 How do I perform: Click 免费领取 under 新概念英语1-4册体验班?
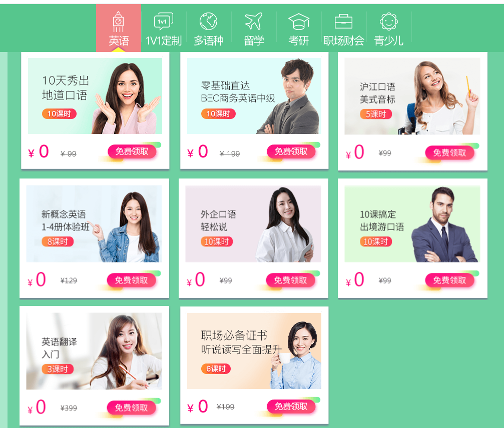132,280
